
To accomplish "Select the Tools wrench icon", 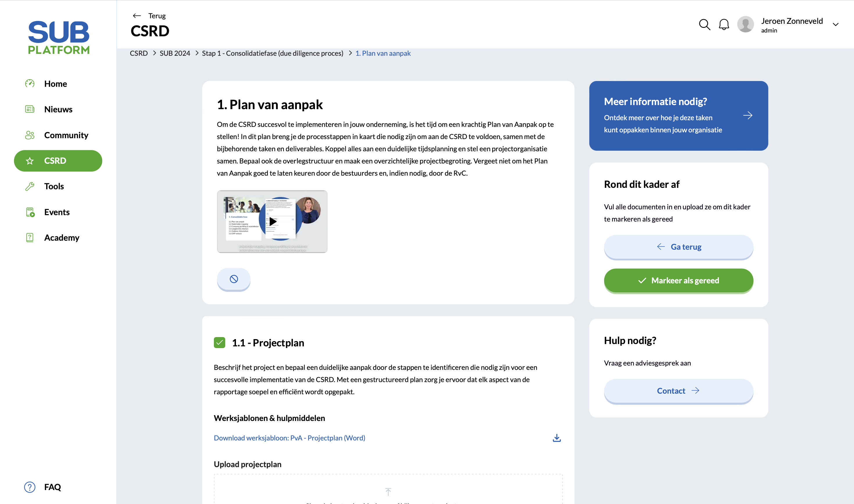I will [x=30, y=186].
